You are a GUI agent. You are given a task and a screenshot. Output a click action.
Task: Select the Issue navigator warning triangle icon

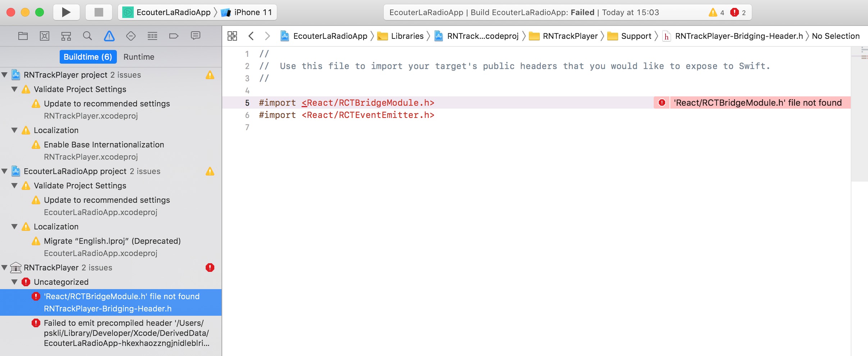click(x=109, y=36)
